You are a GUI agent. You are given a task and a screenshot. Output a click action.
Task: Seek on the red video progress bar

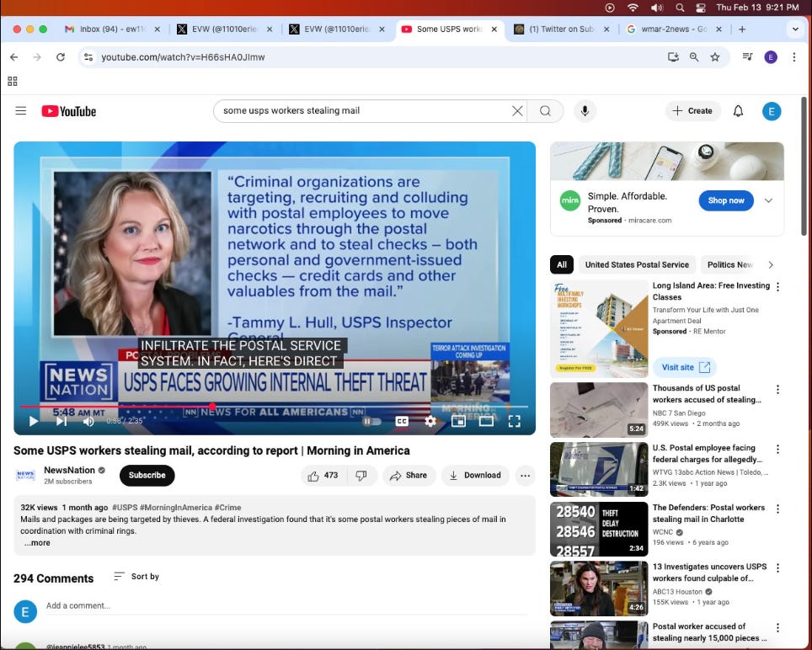[274, 407]
